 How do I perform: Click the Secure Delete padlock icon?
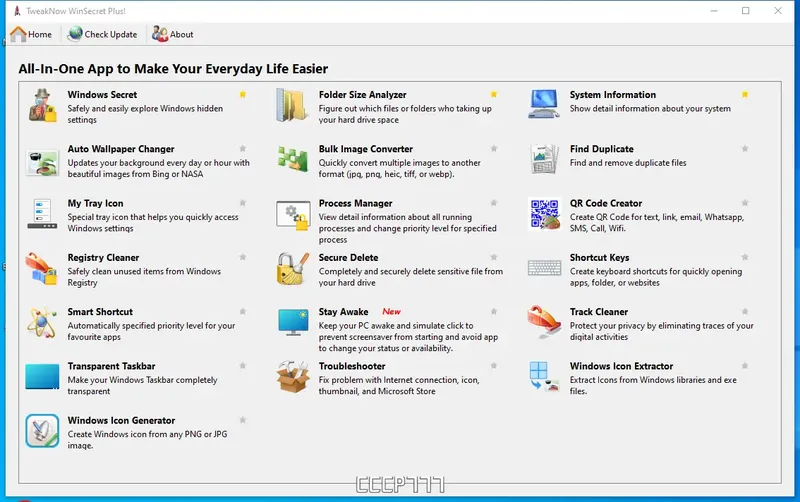(x=293, y=268)
